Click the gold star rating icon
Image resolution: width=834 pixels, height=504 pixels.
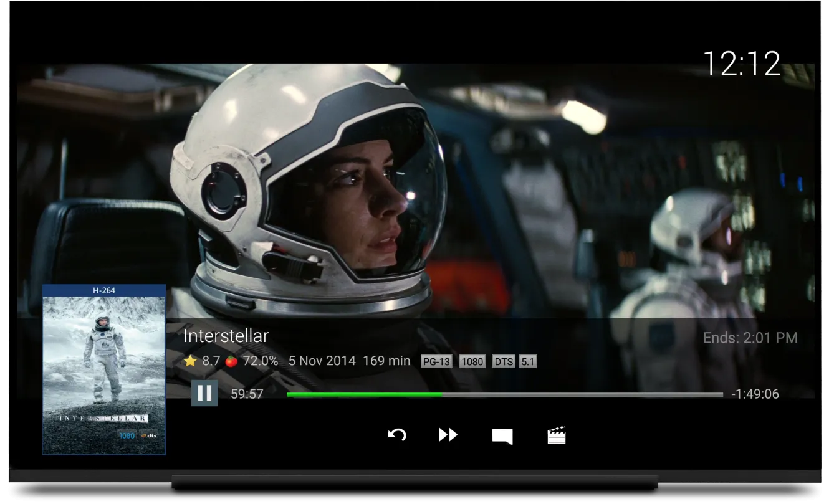tap(190, 361)
